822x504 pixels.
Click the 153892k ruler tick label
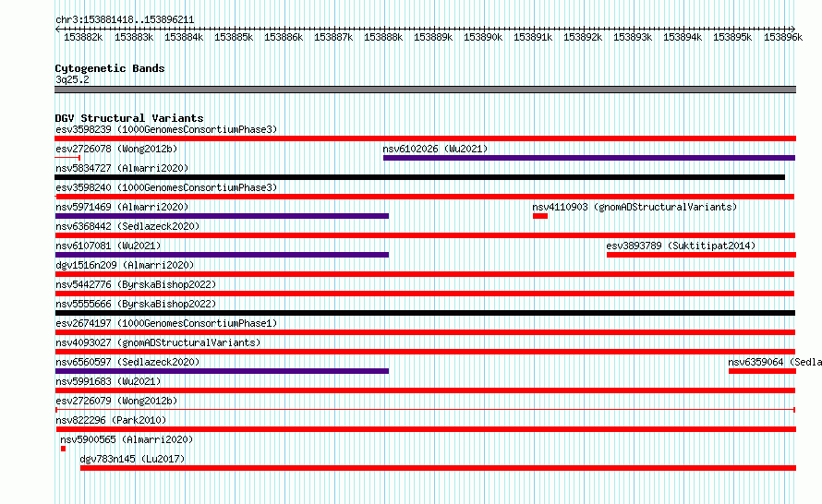click(583, 37)
